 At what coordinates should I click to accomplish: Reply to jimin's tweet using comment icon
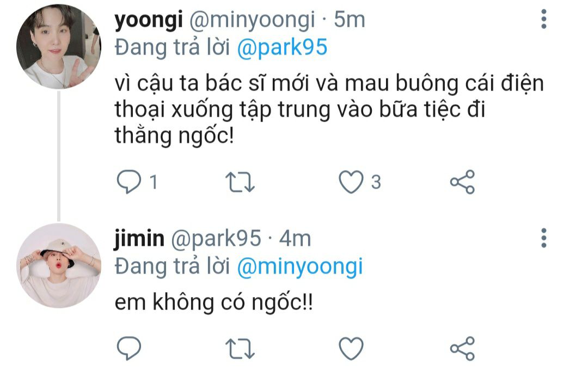128,348
